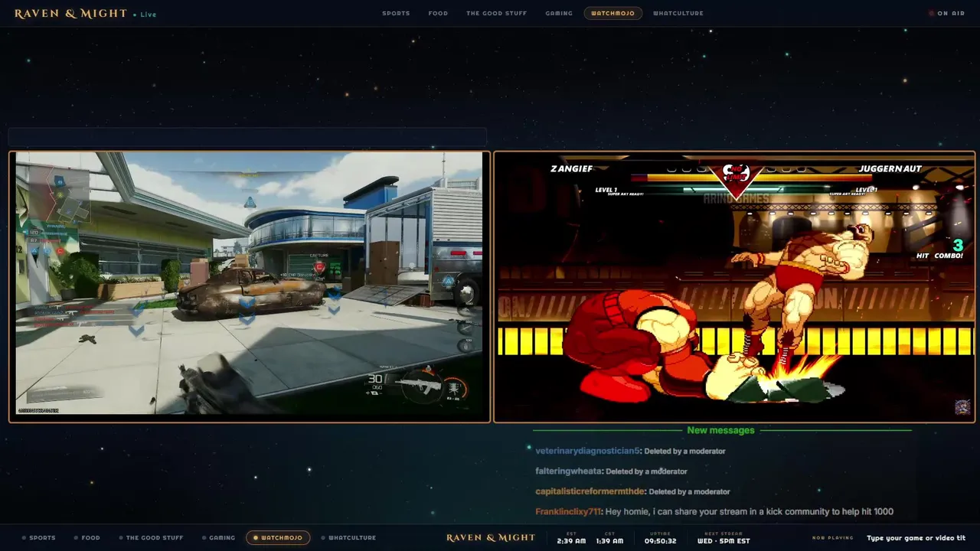Click the JUGGERNAUT player name label

(x=890, y=168)
